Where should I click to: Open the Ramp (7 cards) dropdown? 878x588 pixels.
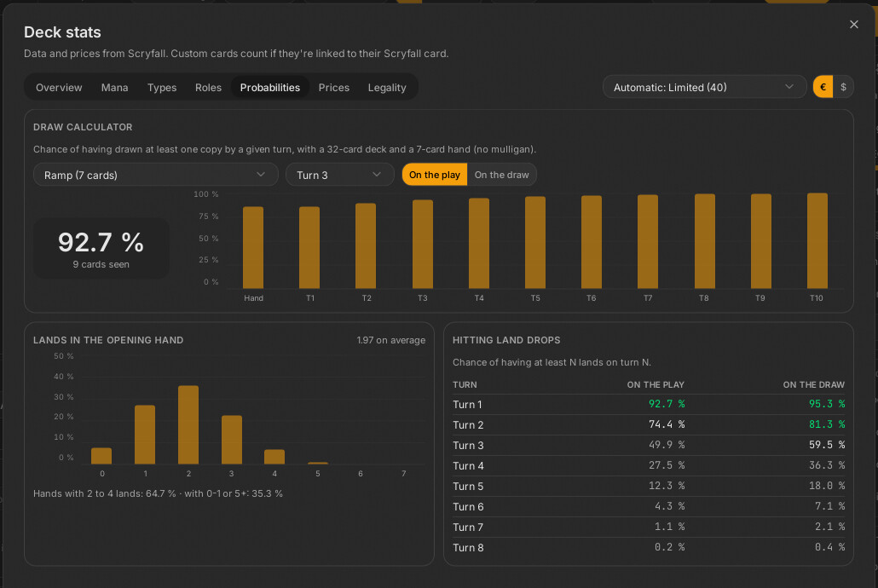click(x=156, y=175)
